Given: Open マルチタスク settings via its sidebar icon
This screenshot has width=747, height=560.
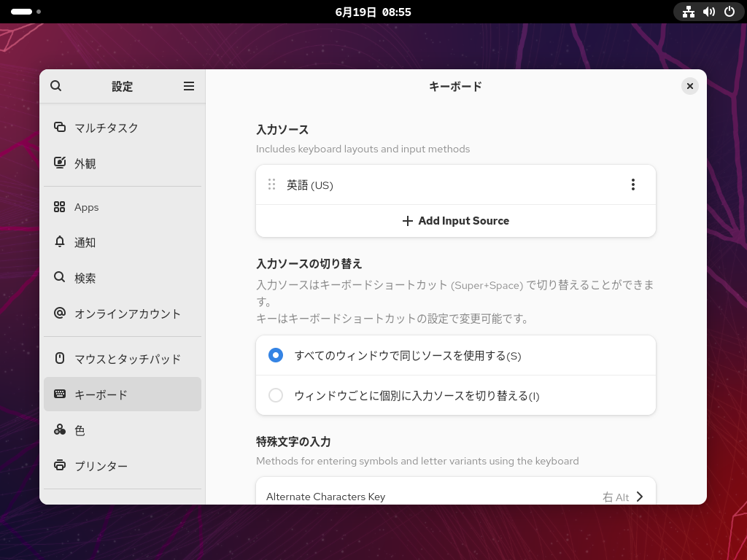Looking at the screenshot, I should click(x=60, y=128).
